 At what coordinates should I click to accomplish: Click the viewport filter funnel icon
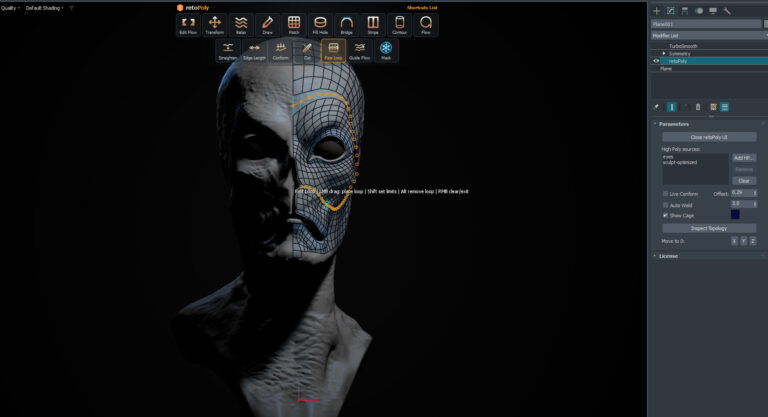[72, 8]
